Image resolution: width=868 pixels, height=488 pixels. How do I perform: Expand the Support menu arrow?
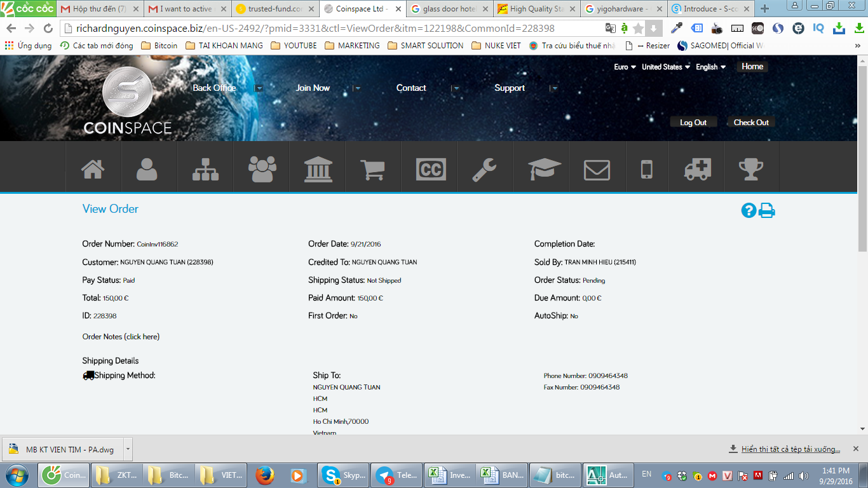[554, 88]
